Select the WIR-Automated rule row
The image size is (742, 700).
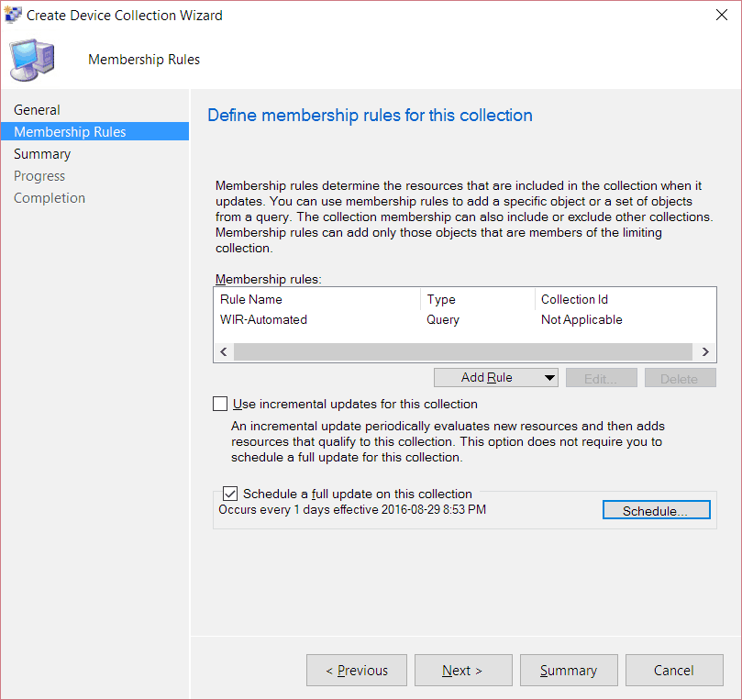tap(465, 320)
